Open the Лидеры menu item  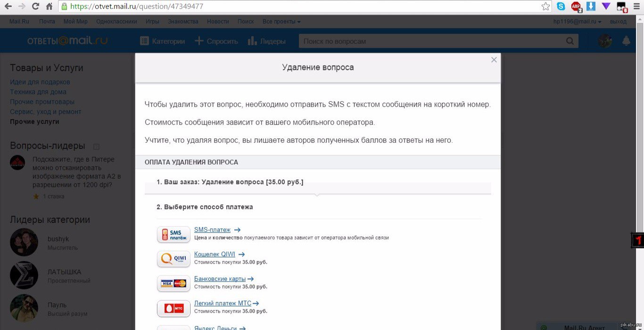[267, 41]
